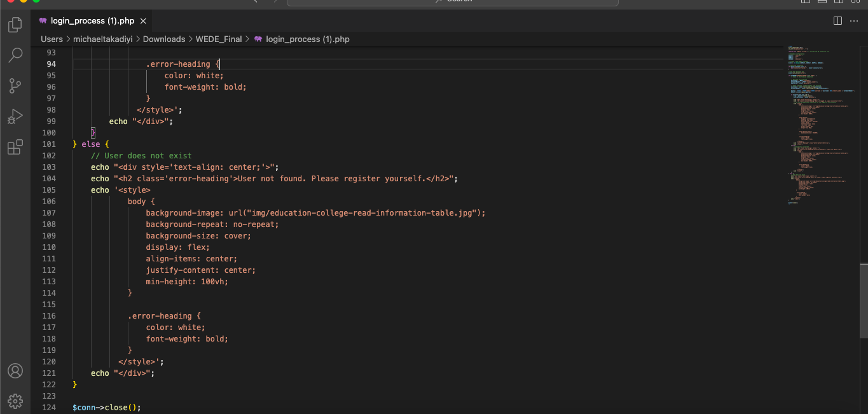The height and width of the screenshot is (414, 868).
Task: Click 'color: white;' on line 117
Action: coord(176,328)
